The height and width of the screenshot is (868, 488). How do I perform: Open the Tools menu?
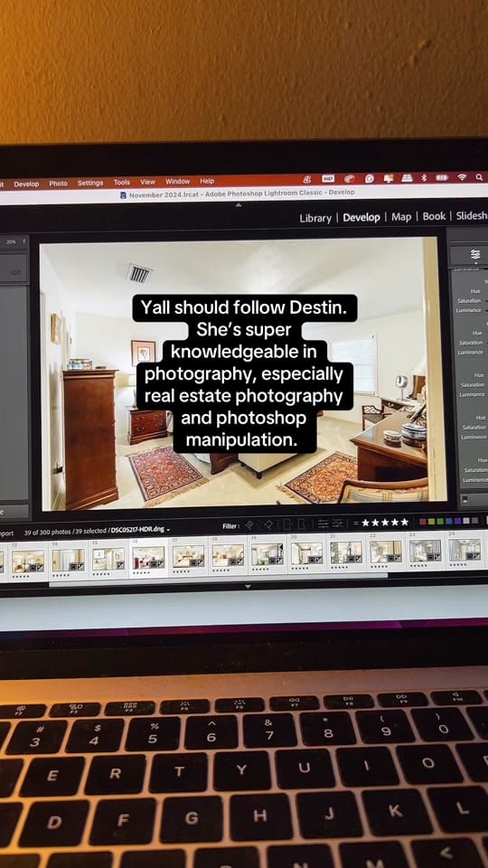pyautogui.click(x=122, y=182)
